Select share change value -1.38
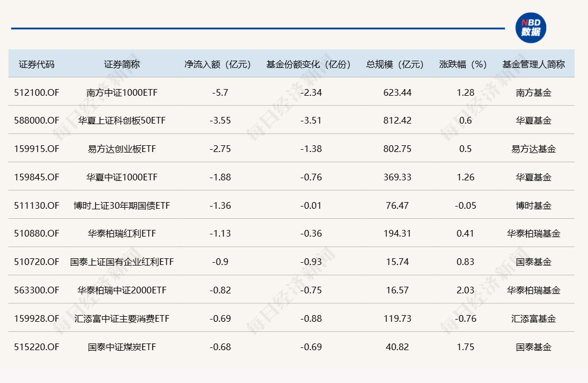Viewport: 588px width, 383px height. pyautogui.click(x=311, y=149)
